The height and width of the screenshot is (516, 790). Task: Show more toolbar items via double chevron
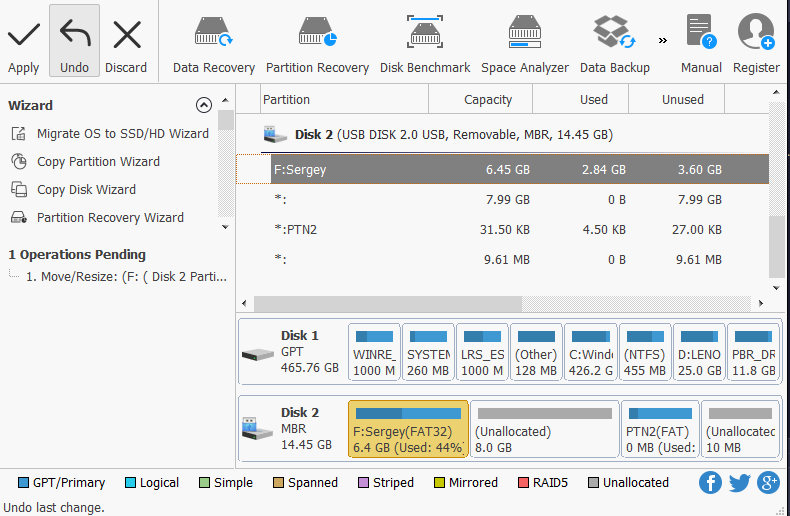pos(663,40)
